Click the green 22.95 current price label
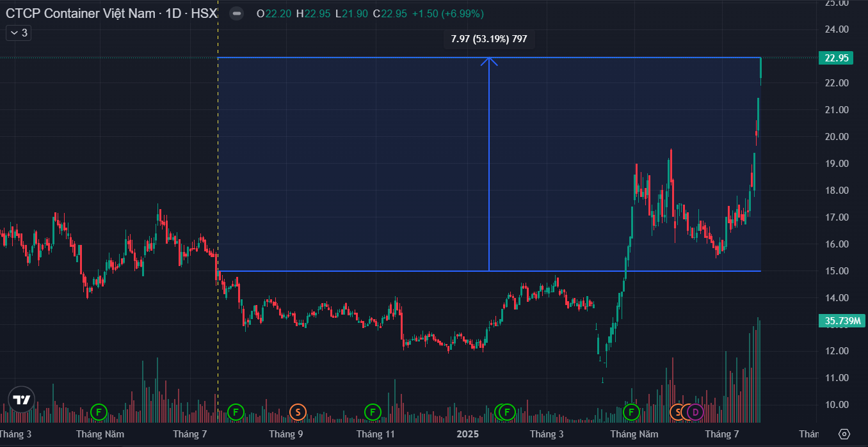The width and height of the screenshot is (868, 447). pos(837,58)
